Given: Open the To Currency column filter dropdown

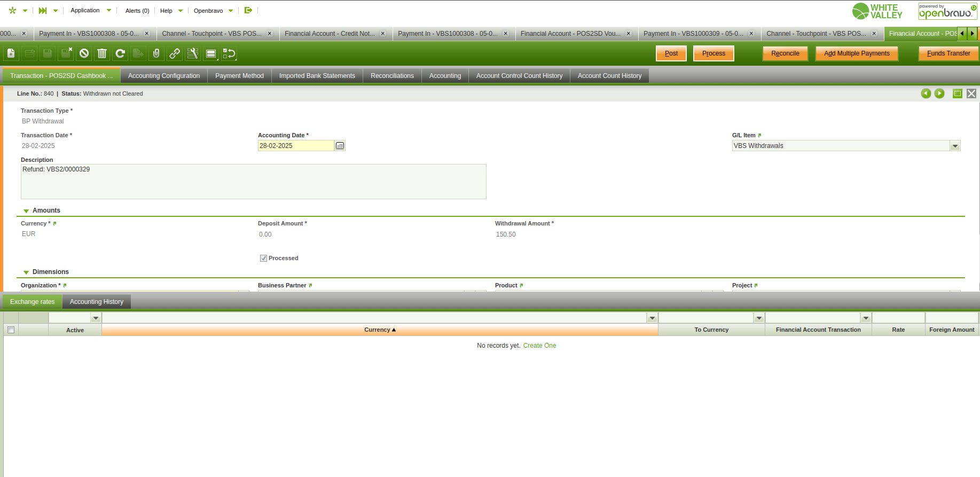Looking at the screenshot, I should [759, 318].
